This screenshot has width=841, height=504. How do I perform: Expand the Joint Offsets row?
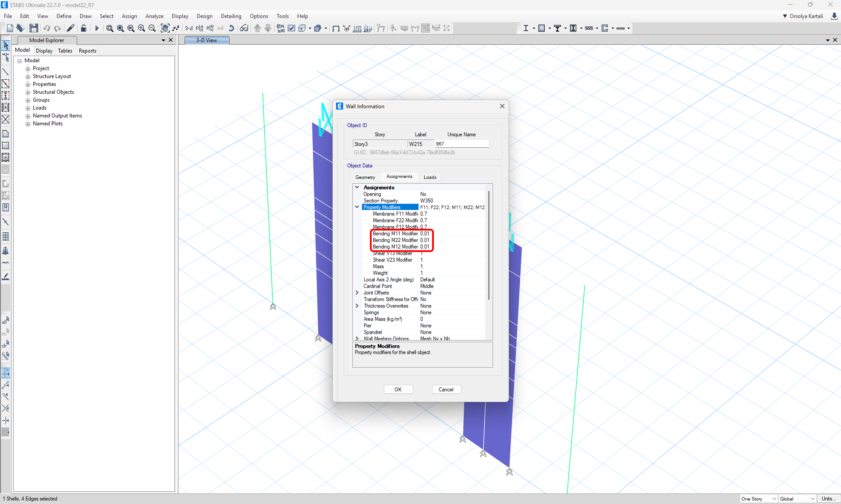click(x=357, y=293)
